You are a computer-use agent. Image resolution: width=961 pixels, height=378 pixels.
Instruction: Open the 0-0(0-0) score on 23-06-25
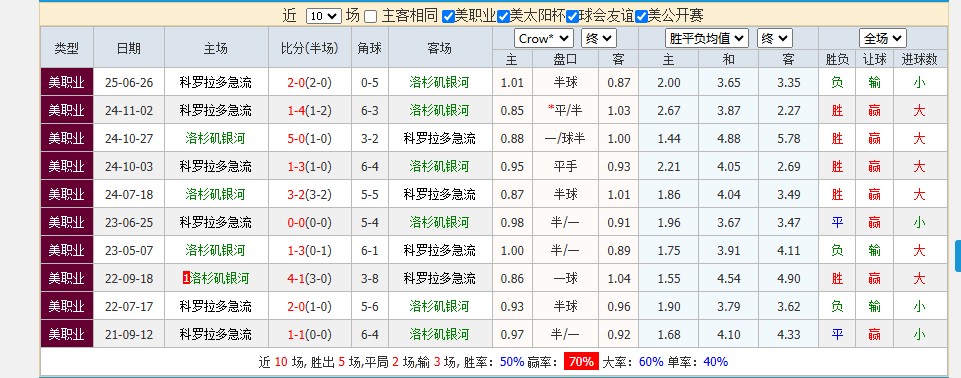point(310,222)
